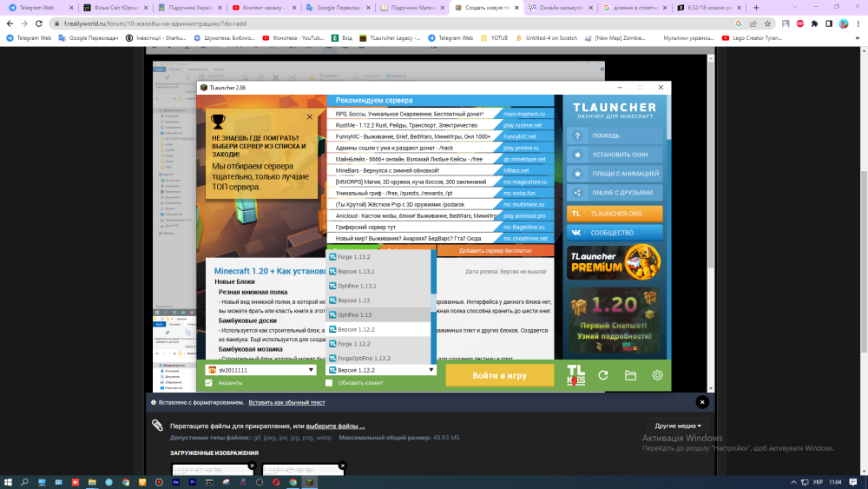Switch to the Google Перекладач tab
The image size is (868, 489).
(x=337, y=8)
